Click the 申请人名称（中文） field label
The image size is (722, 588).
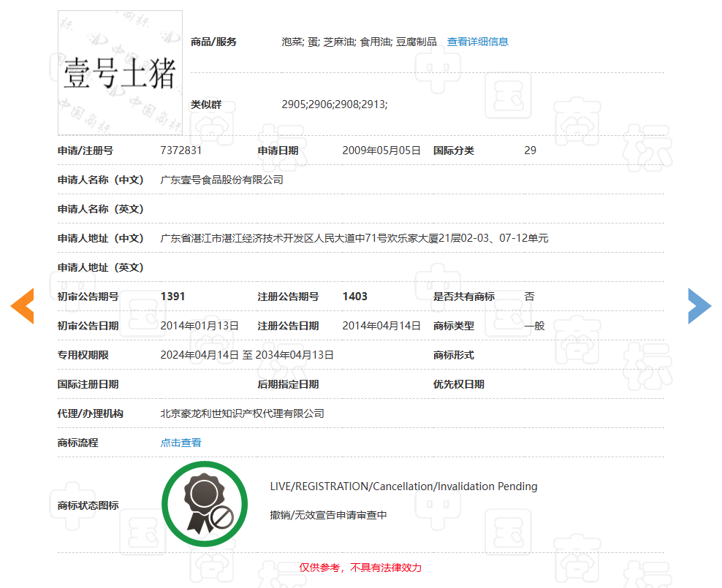tap(100, 180)
